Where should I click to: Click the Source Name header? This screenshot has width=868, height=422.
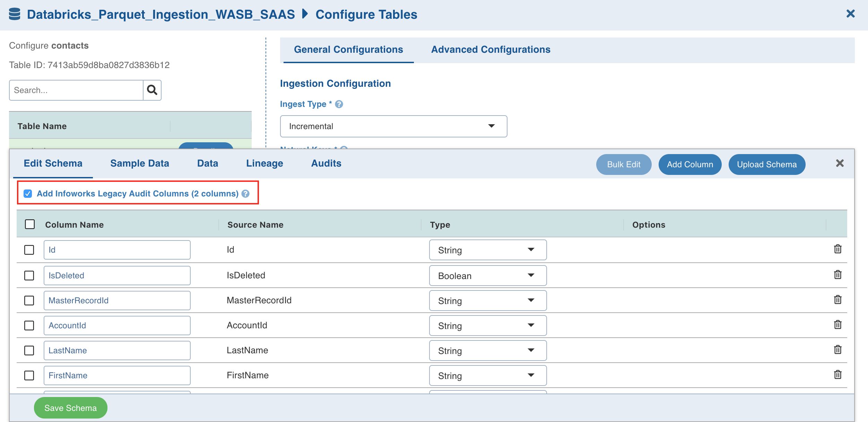click(x=255, y=225)
